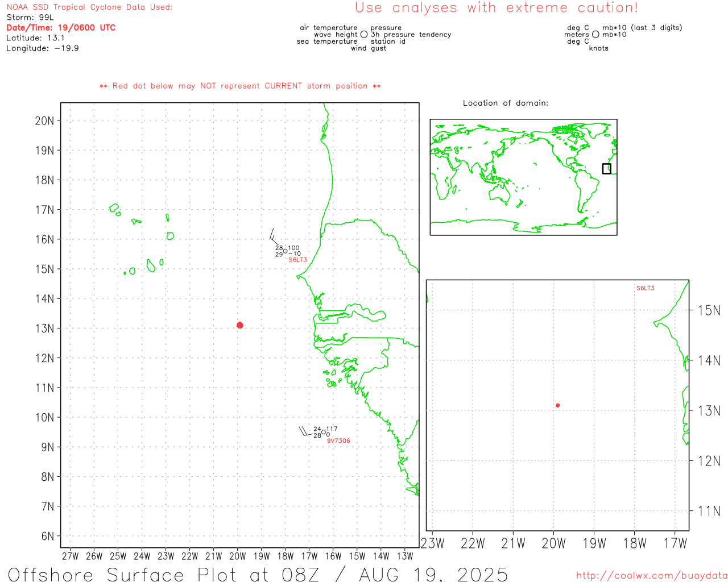Click pressure tendency -10 at station S6LT3
Screen dimensions: 728x582
tap(295, 254)
